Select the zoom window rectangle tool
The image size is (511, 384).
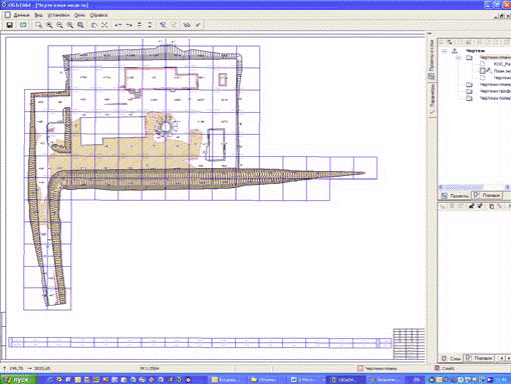(39, 25)
